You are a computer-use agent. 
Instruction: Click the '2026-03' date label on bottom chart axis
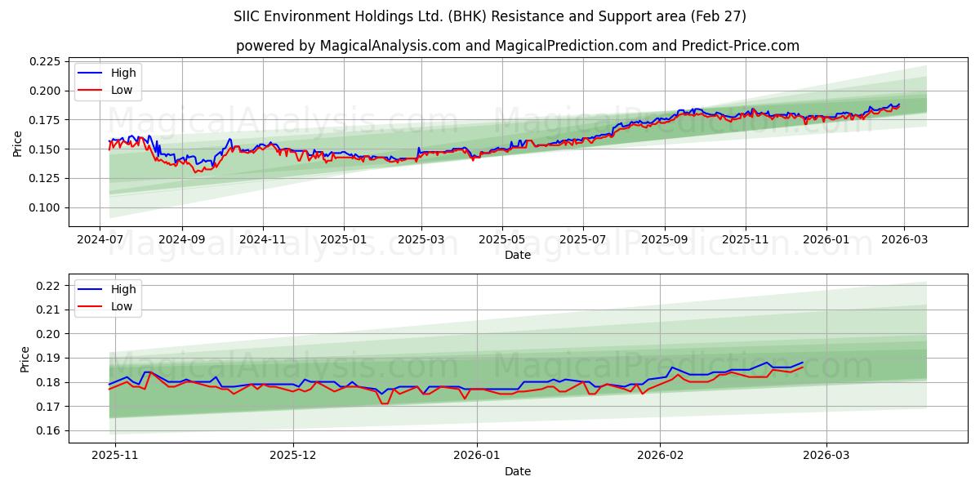826,457
